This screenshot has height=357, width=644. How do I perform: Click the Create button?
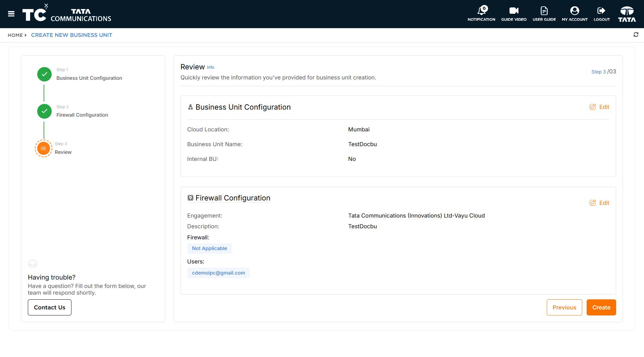pos(601,307)
